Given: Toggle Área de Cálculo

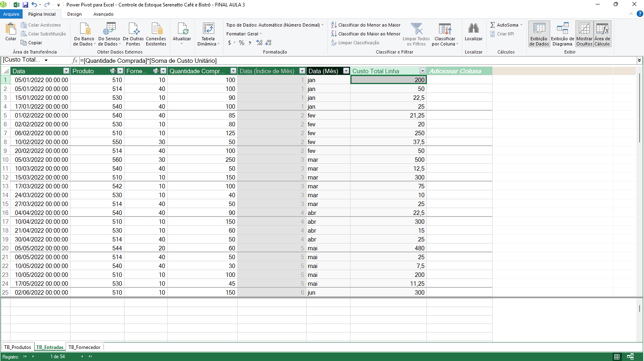Looking at the screenshot, I should (x=603, y=34).
